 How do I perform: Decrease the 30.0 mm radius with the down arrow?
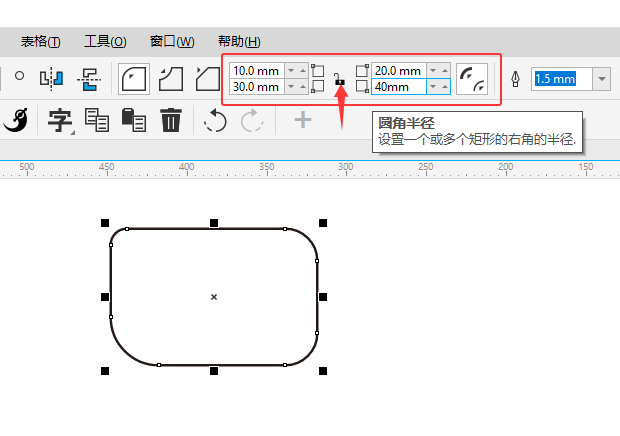tap(291, 87)
